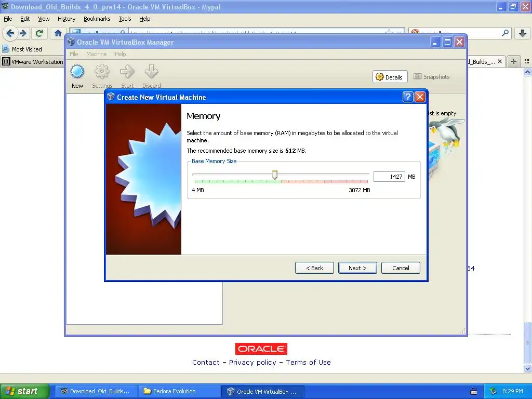Click the page scrollbar up arrow
This screenshot has height=399, width=532.
click(527, 72)
